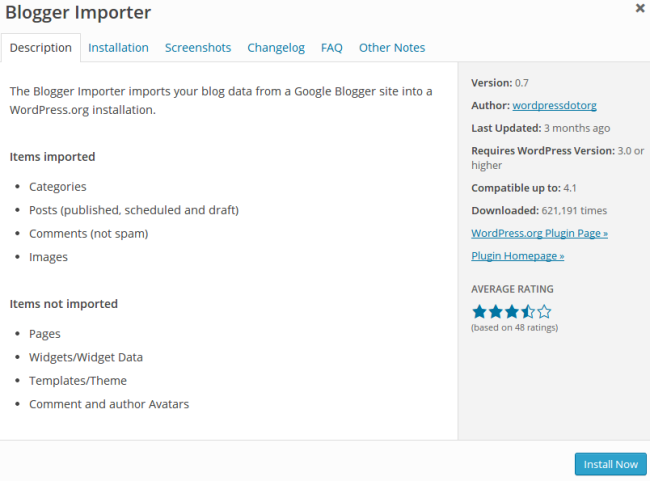The image size is (650, 481).
Task: Click the Install Now button
Action: click(611, 464)
